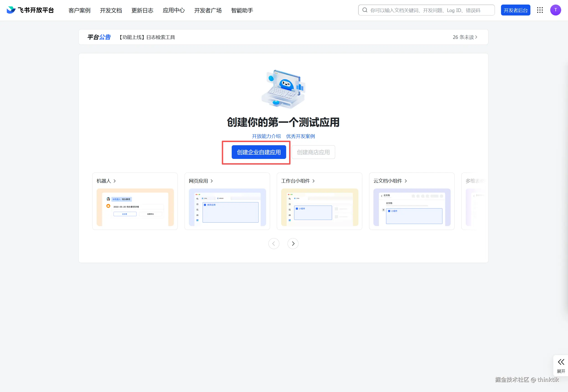Go to previous carousel page arrow
The width and height of the screenshot is (568, 392).
274,243
